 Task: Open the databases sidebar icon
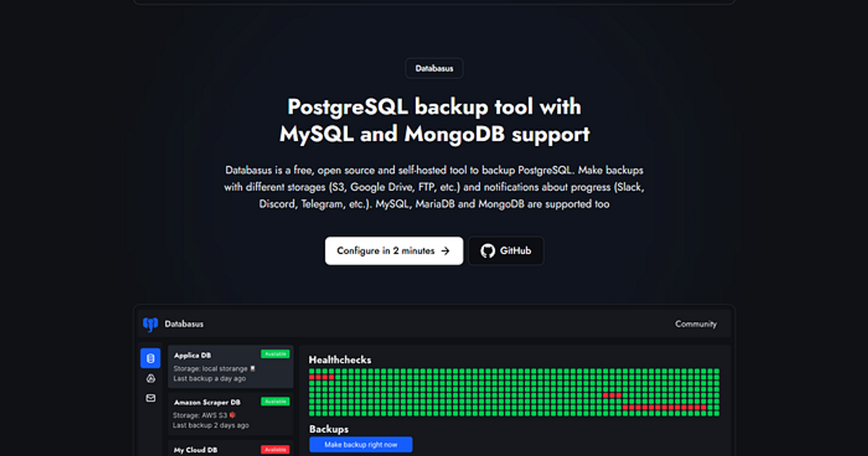pos(150,358)
